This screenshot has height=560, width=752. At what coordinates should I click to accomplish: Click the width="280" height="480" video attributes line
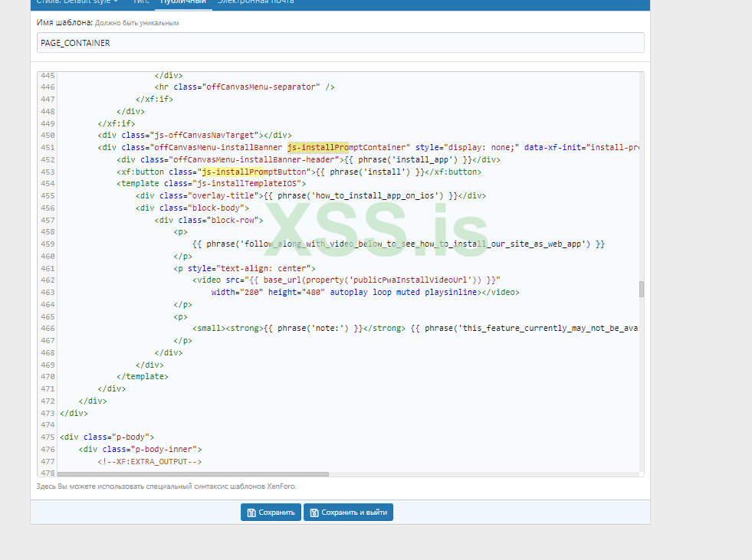coord(366,293)
